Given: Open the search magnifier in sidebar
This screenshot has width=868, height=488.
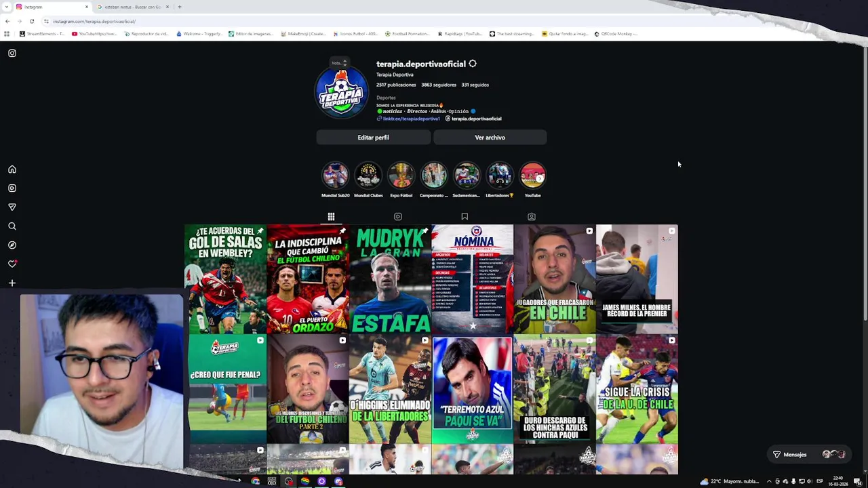Looking at the screenshot, I should pyautogui.click(x=12, y=226).
